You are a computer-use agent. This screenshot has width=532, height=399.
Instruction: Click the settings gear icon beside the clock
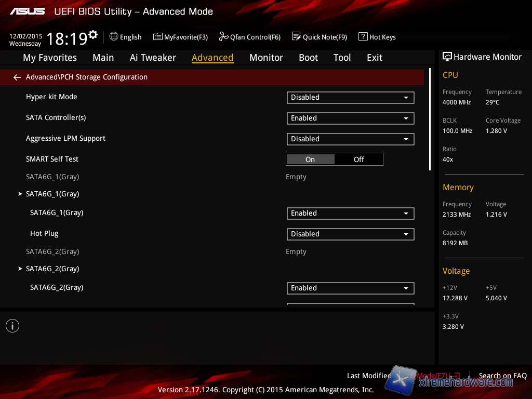pos(93,35)
